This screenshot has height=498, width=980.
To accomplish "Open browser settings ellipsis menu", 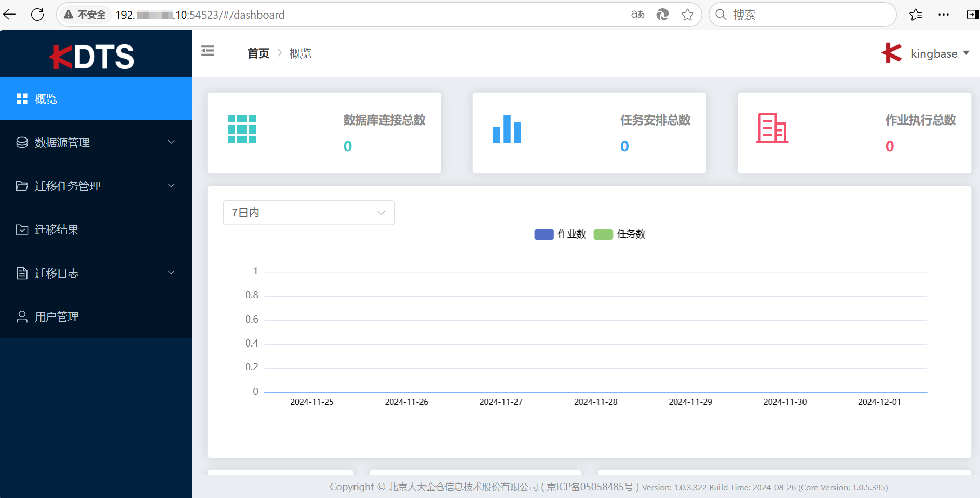I will click(944, 15).
